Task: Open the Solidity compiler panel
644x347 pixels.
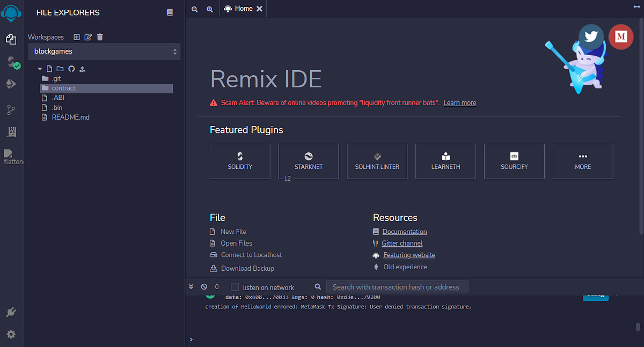Action: point(11,62)
